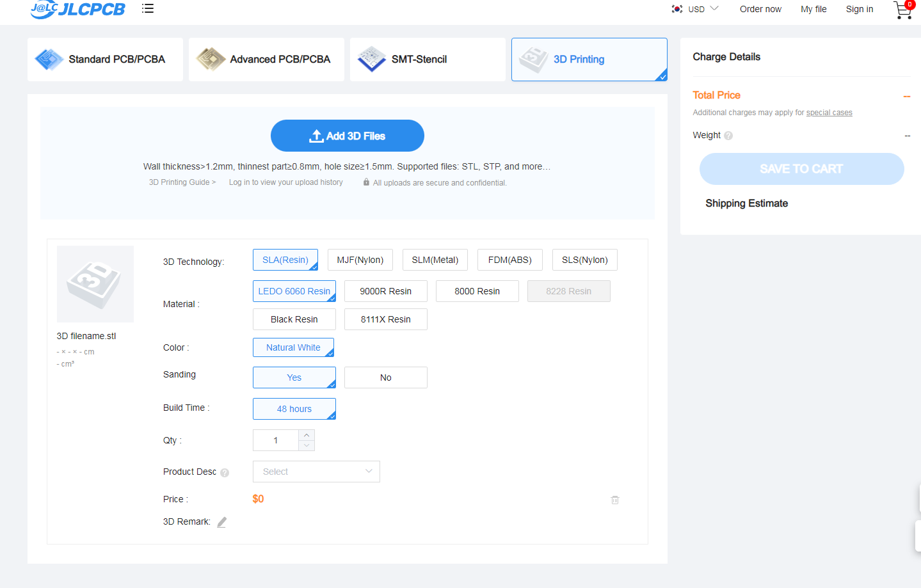This screenshot has height=588, width=921.
Task: Open My file menu item
Action: 813,9
